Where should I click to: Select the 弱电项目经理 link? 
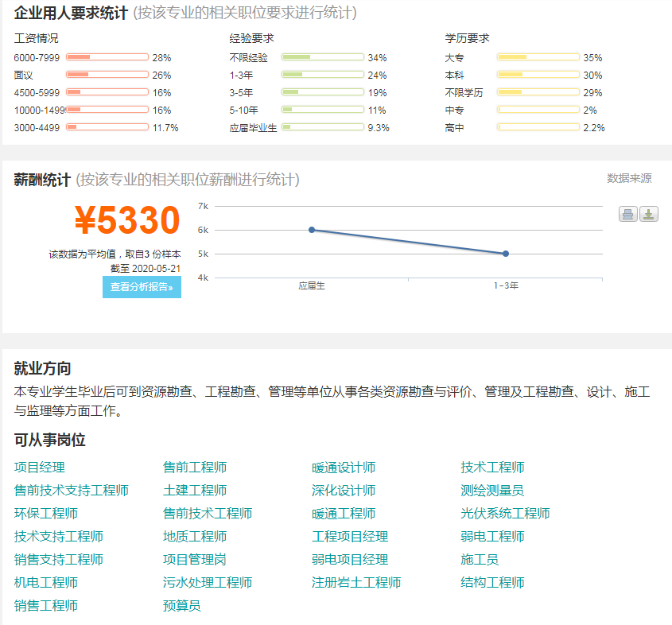[x=350, y=560]
